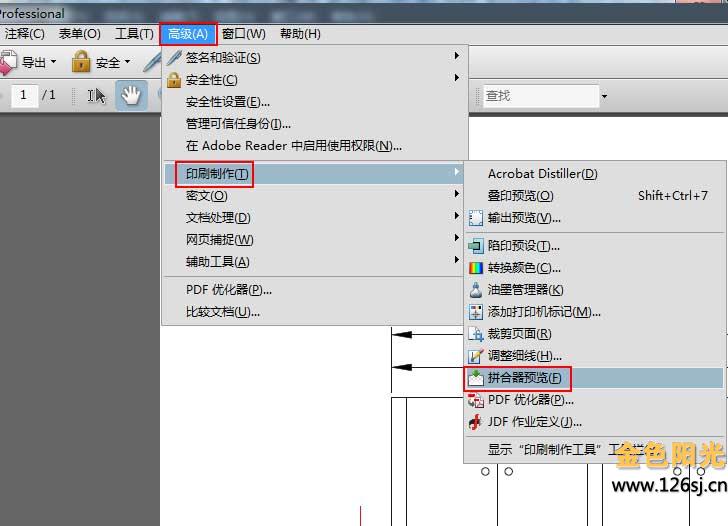The width and height of the screenshot is (728, 526).
Task: Click the 裁剪页面(R) icon
Action: click(475, 334)
